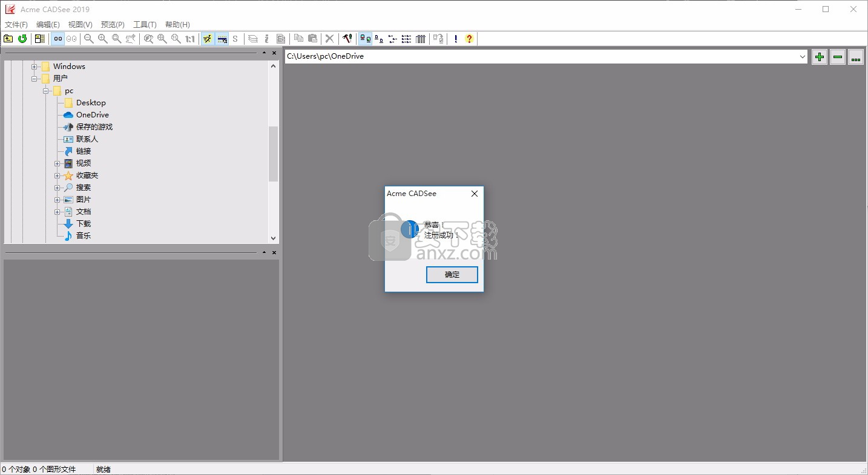
Task: Select Desktop folder in tree
Action: point(91,103)
